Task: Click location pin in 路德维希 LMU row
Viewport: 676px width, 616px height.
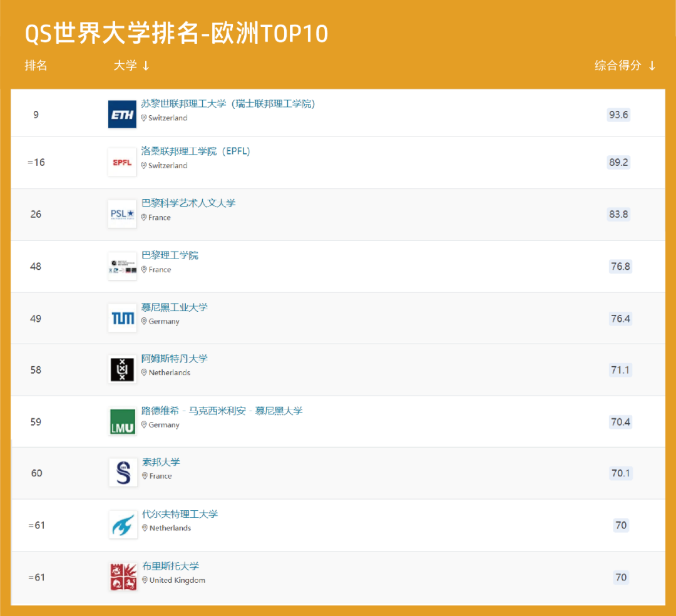Action: click(144, 424)
